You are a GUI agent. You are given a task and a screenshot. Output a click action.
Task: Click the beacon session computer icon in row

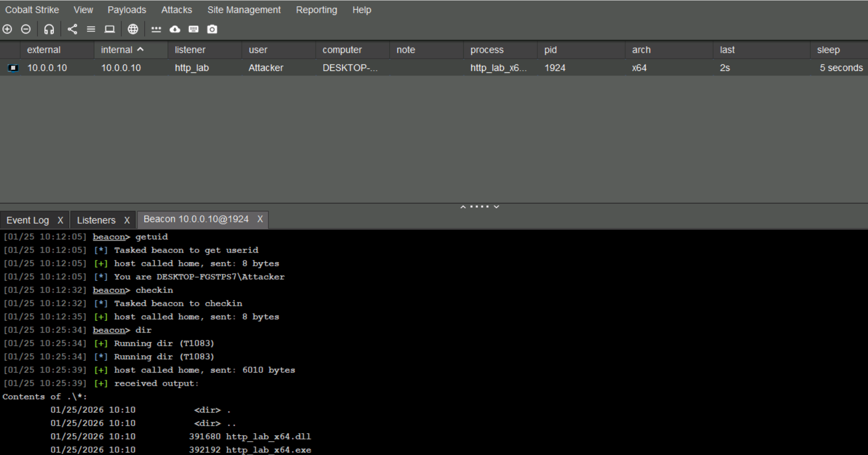pyautogui.click(x=13, y=68)
